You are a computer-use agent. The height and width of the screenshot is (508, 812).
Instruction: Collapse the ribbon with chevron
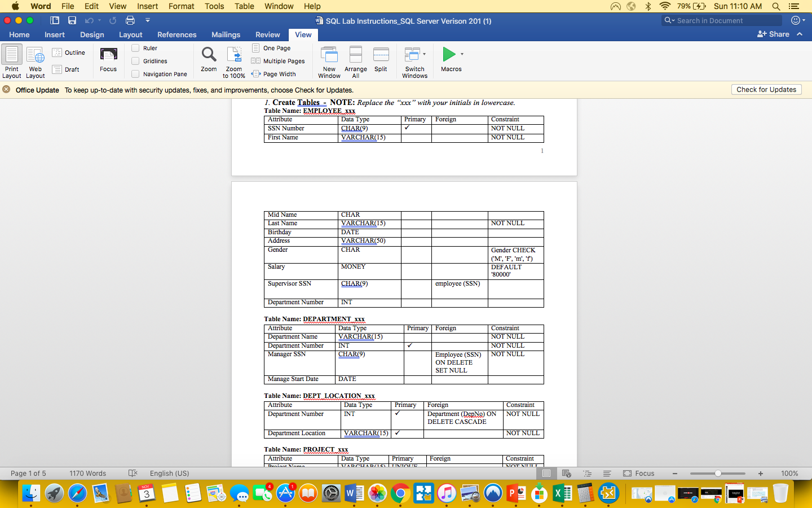coord(800,34)
